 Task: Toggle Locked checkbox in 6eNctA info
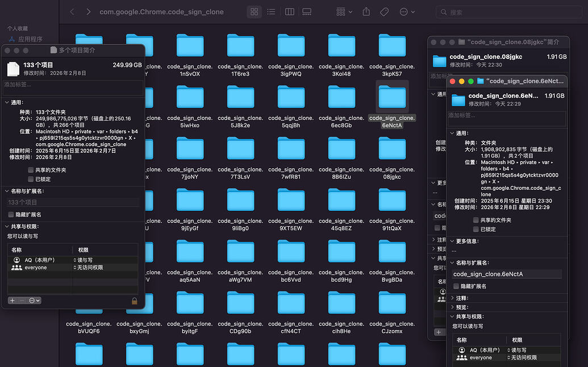click(476, 229)
